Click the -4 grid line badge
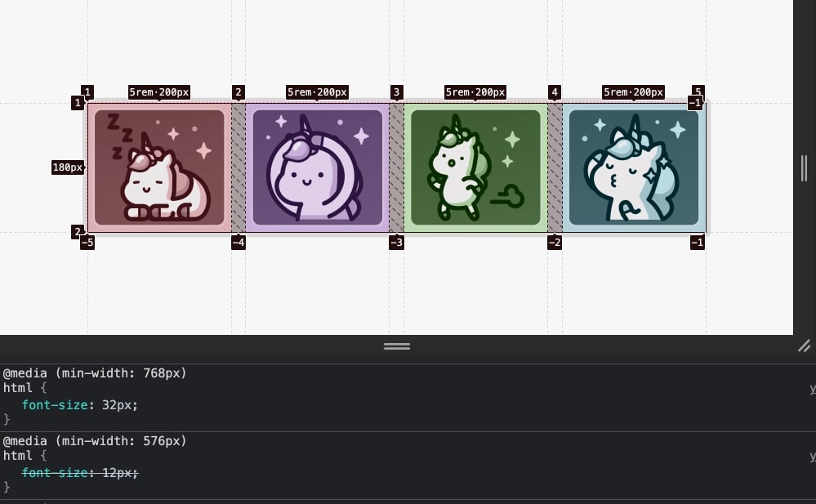 click(239, 242)
